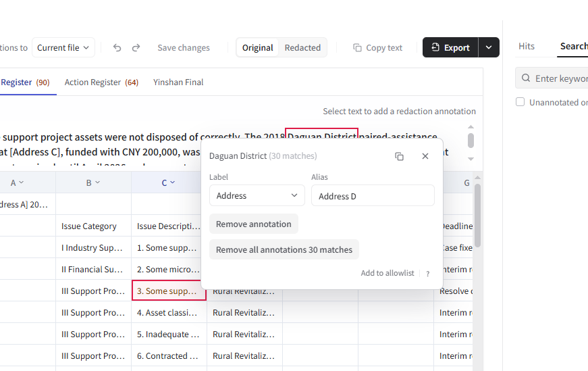This screenshot has height=371, width=588.
Task: Switch to Hits panel tab
Action: point(527,46)
